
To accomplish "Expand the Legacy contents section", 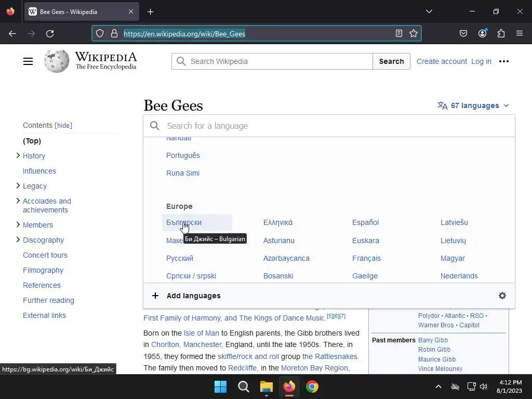I will [18, 185].
